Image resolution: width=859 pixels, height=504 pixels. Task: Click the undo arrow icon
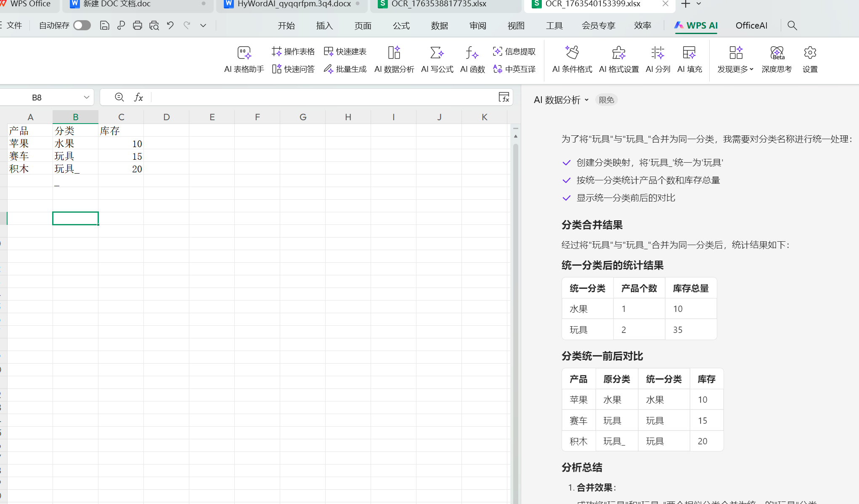coord(170,26)
